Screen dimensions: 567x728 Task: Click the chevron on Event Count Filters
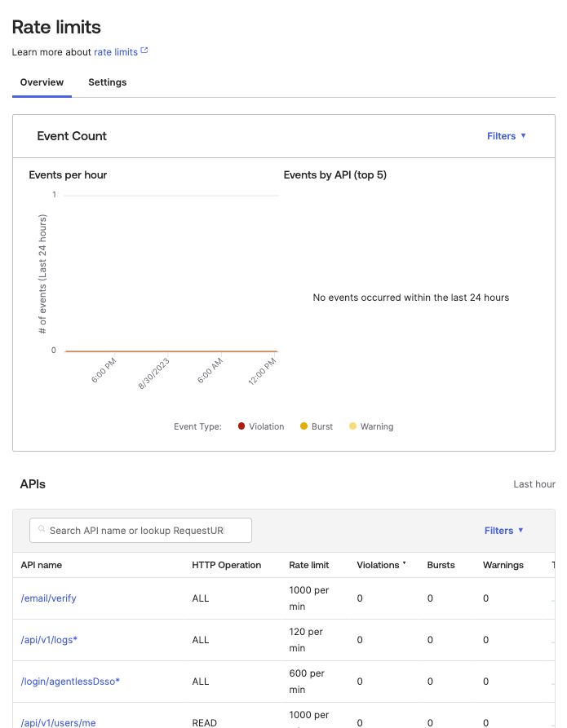coord(523,136)
